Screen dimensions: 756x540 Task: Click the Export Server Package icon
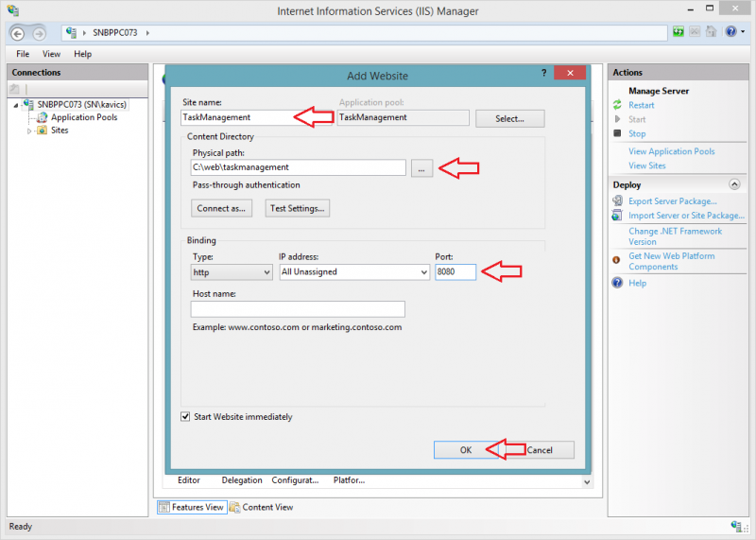tap(617, 200)
